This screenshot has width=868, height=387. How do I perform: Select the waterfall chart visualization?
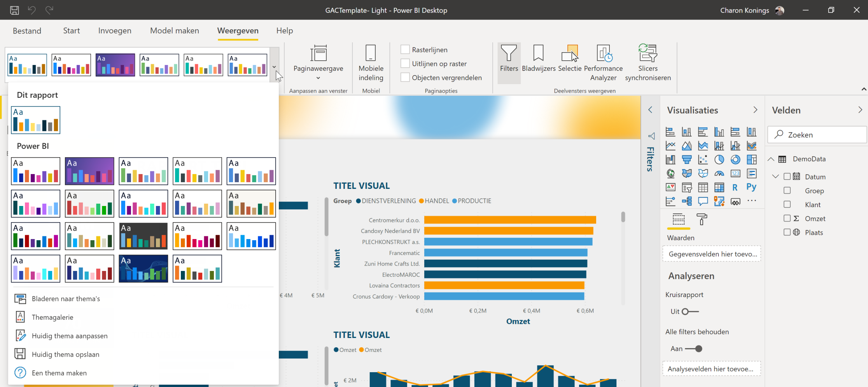pyautogui.click(x=670, y=160)
